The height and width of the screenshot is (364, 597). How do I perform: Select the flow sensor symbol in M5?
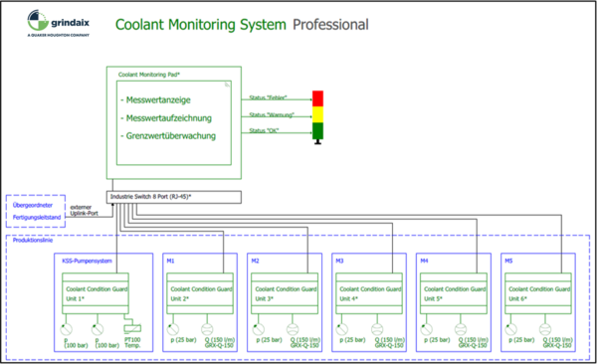(x=545, y=329)
